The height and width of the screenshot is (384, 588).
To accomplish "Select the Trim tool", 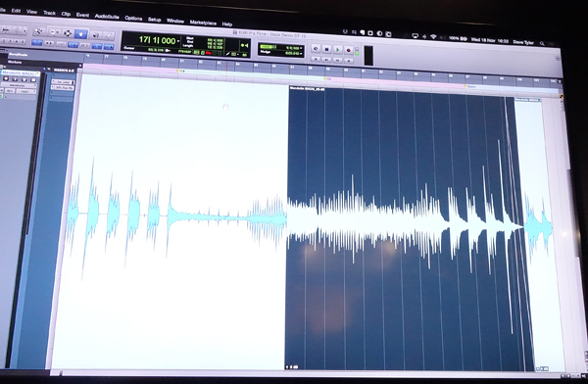I will (x=54, y=32).
